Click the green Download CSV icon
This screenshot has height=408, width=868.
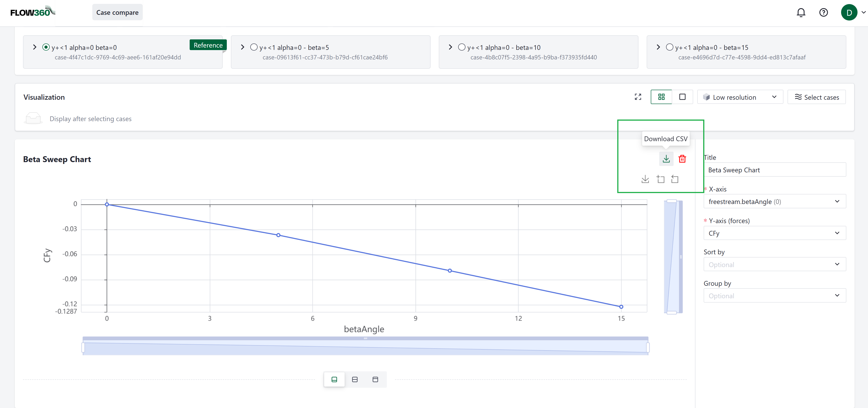coord(666,158)
